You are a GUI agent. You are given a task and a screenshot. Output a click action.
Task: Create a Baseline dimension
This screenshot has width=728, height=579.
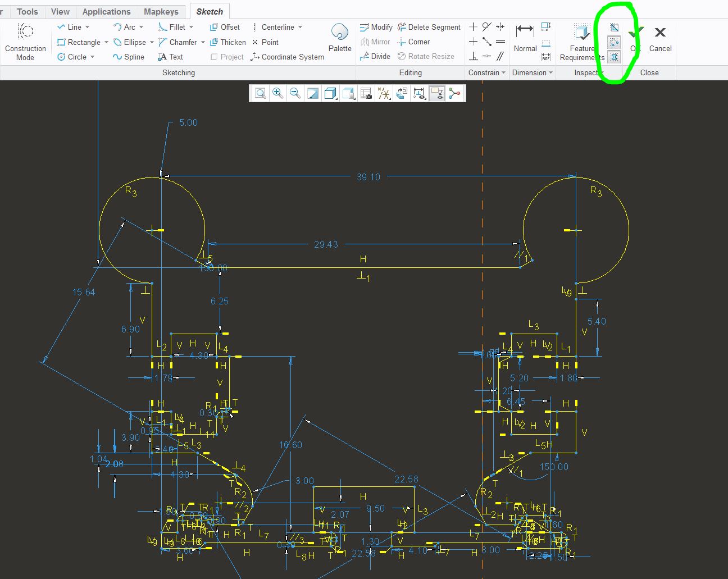click(x=546, y=43)
